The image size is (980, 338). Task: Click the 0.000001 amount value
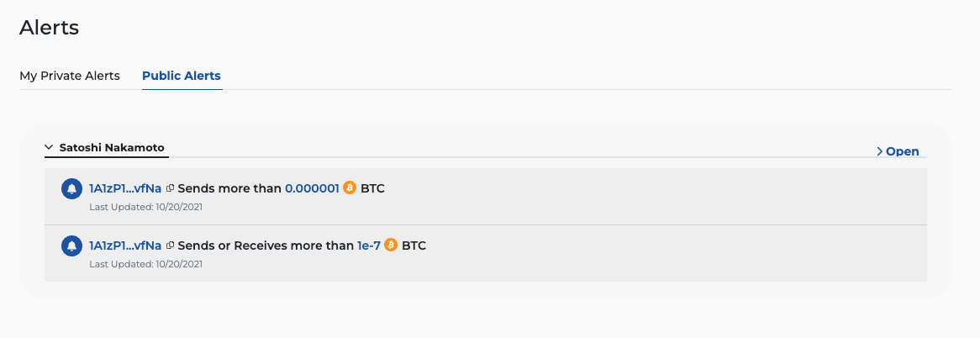click(312, 188)
